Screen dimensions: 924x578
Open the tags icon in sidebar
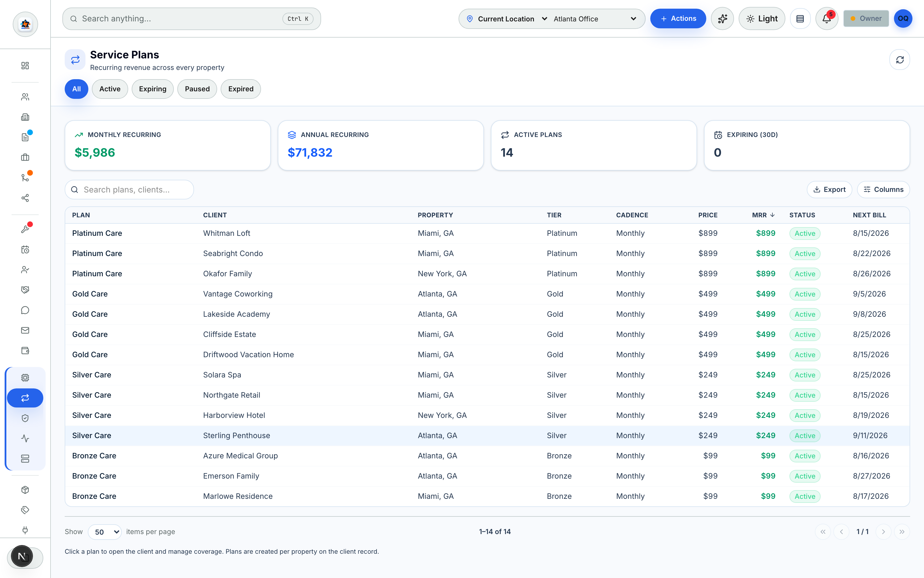tap(25, 510)
